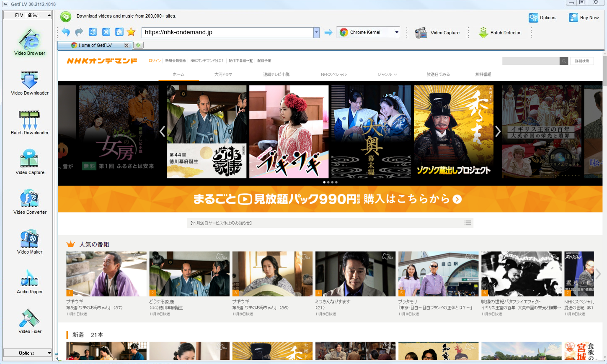Select the 大河ドラマ navigation tab

coord(223,74)
